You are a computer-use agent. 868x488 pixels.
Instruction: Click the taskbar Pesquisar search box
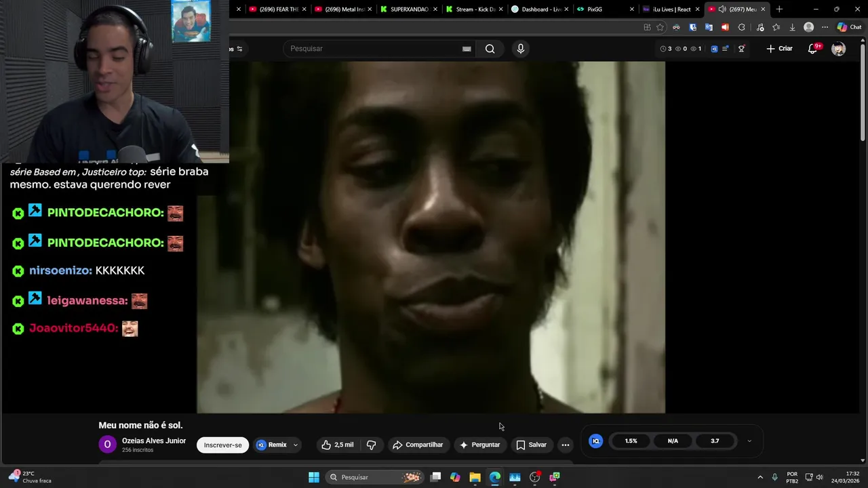pos(374,477)
